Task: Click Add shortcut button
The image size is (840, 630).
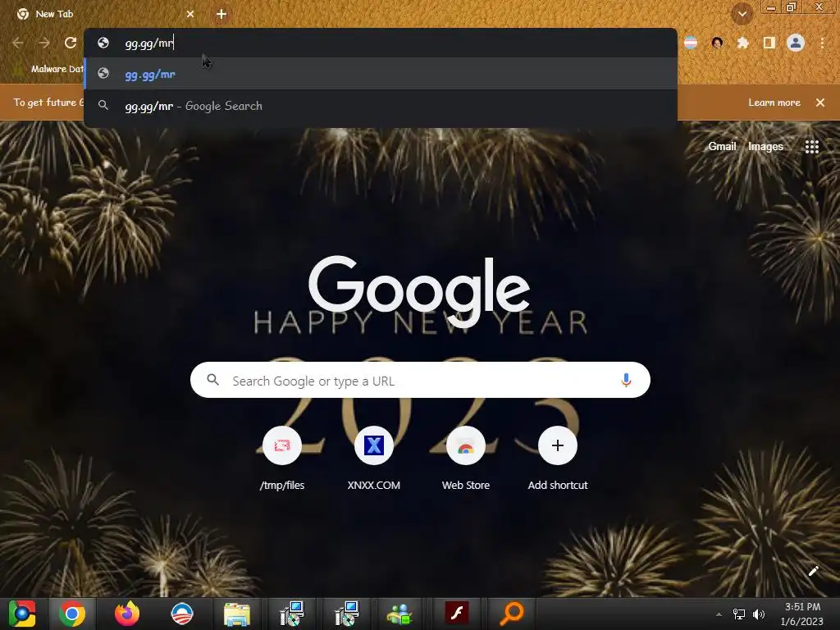Action: pyautogui.click(x=557, y=459)
